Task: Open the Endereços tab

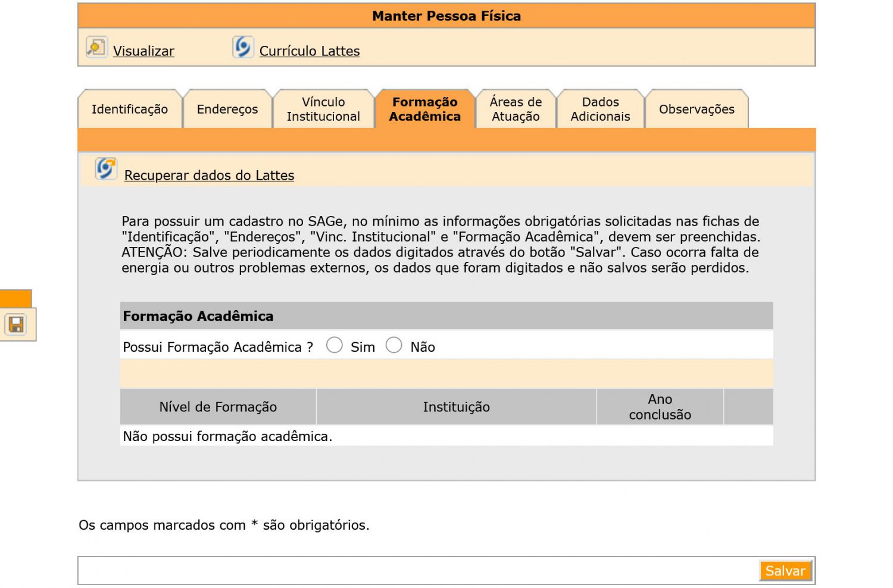Action: click(x=227, y=110)
